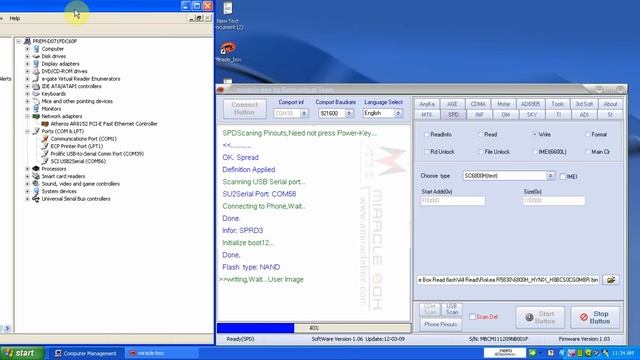Click the Atheros Ethernet Controller adapter icon

coord(45,124)
